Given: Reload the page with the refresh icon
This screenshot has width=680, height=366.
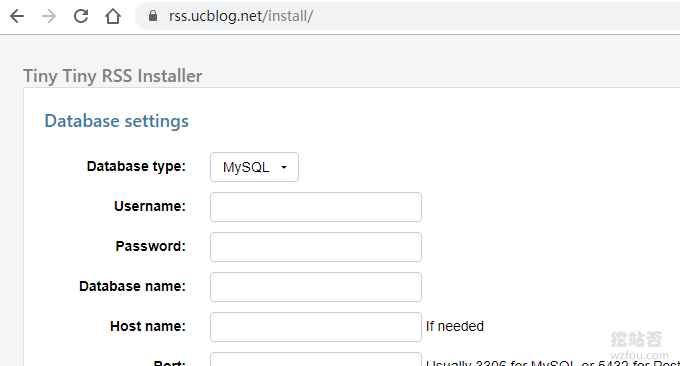Looking at the screenshot, I should (x=81, y=16).
